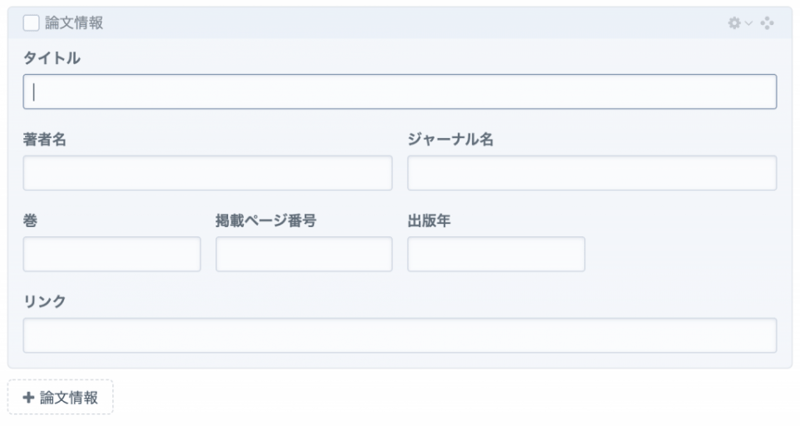Click the 出版年 label text
Image resolution: width=800 pixels, height=426 pixels.
pyautogui.click(x=429, y=220)
